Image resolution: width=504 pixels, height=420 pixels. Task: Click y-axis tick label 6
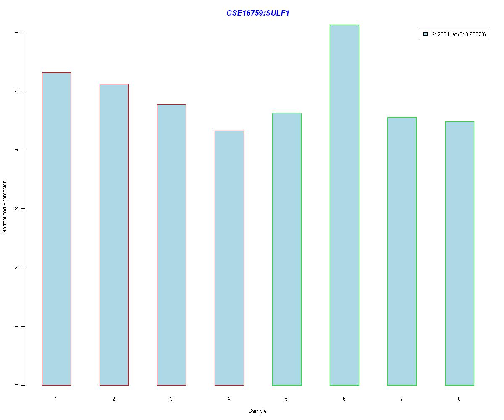pyautogui.click(x=16, y=32)
